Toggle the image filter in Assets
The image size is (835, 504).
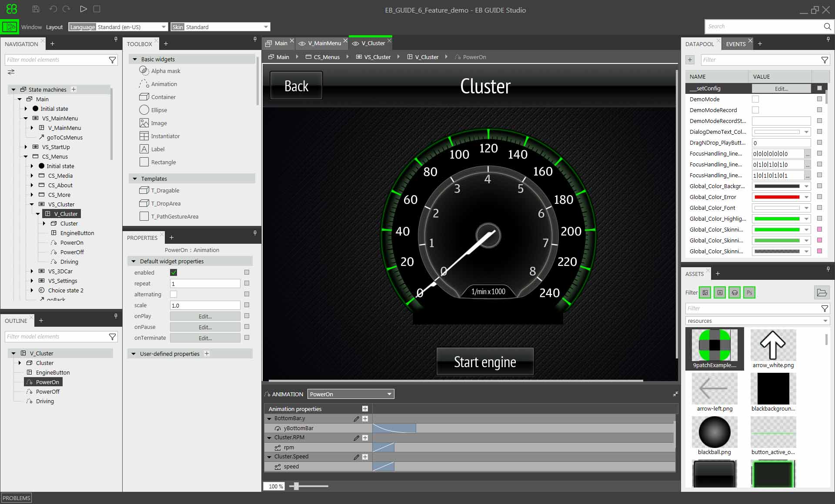coord(705,293)
